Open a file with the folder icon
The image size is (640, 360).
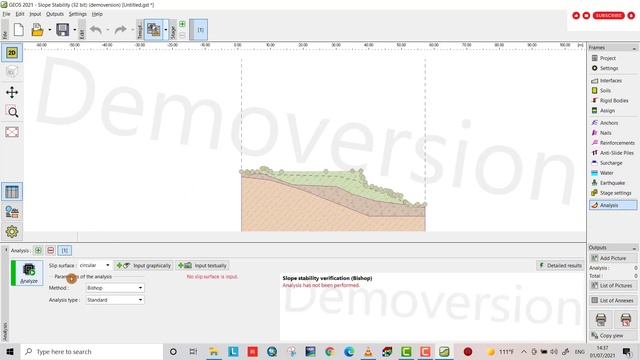click(38, 30)
